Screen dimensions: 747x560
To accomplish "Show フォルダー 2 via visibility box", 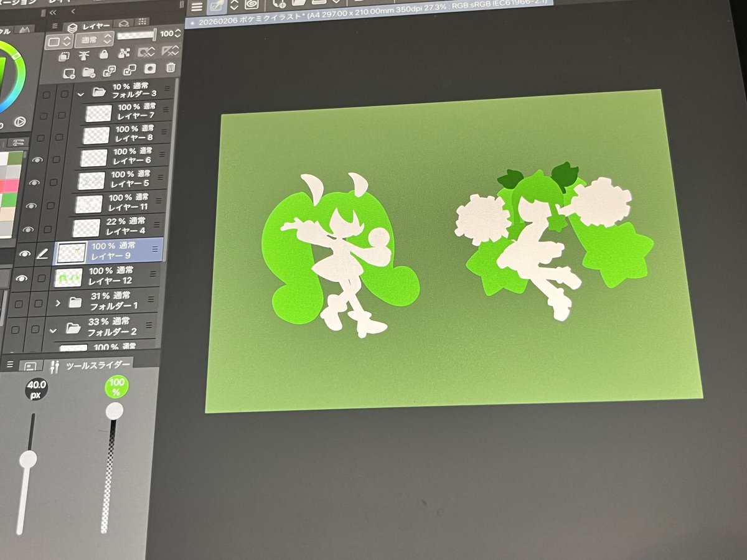I will point(15,329).
